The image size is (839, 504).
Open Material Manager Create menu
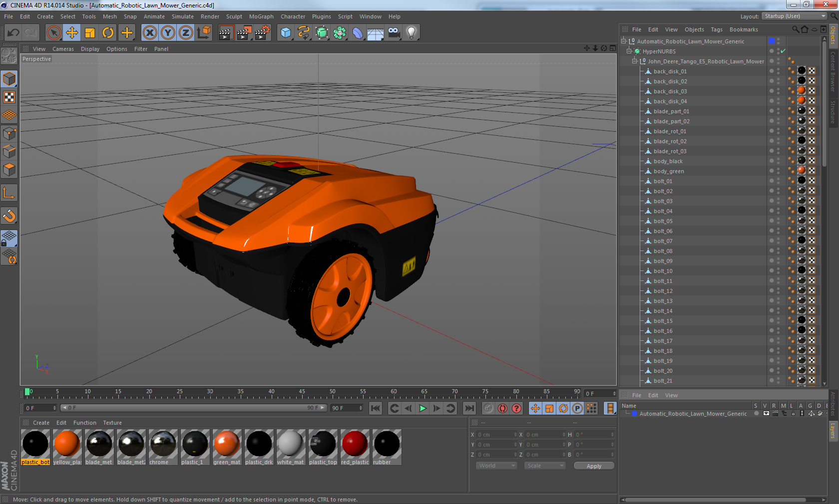tap(41, 423)
